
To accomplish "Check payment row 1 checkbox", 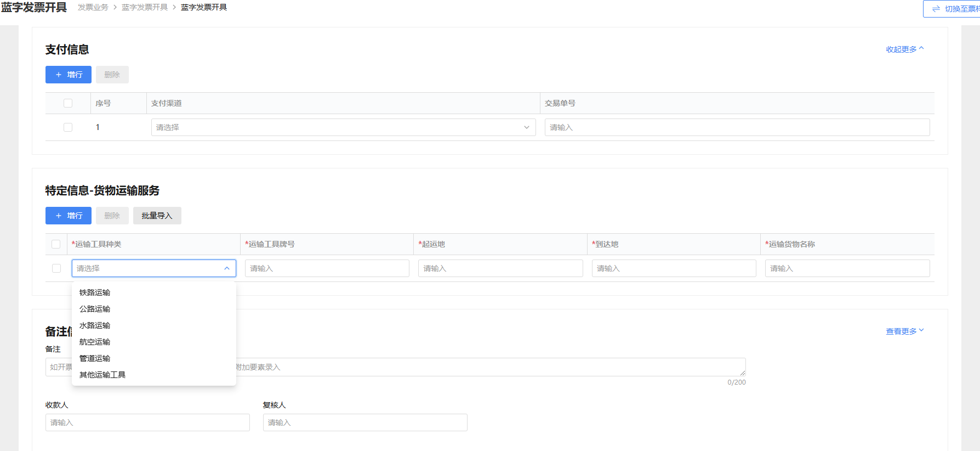I will click(68, 127).
